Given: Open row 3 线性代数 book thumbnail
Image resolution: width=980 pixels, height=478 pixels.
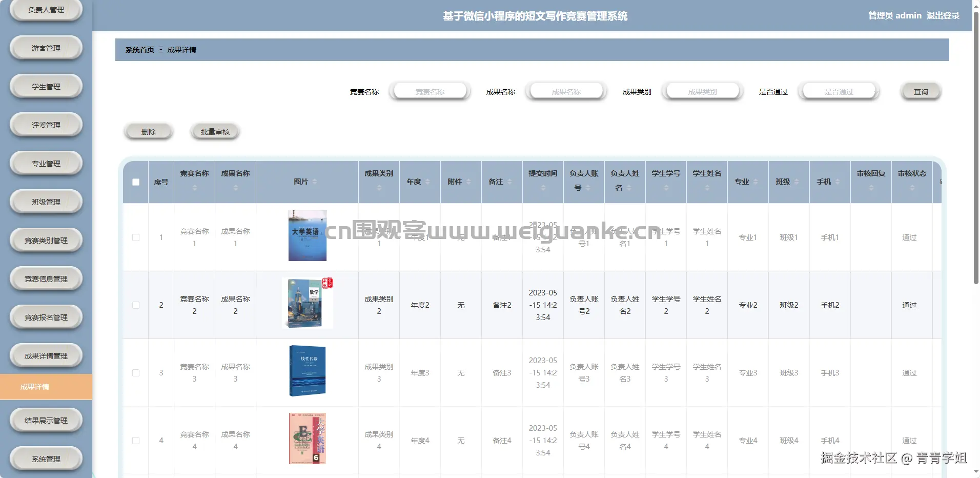Looking at the screenshot, I should click(308, 371).
